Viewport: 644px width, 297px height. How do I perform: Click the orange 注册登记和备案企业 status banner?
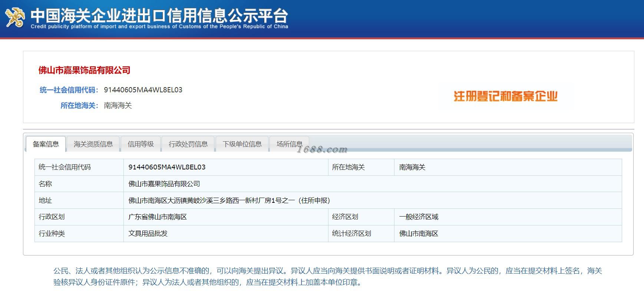(506, 96)
